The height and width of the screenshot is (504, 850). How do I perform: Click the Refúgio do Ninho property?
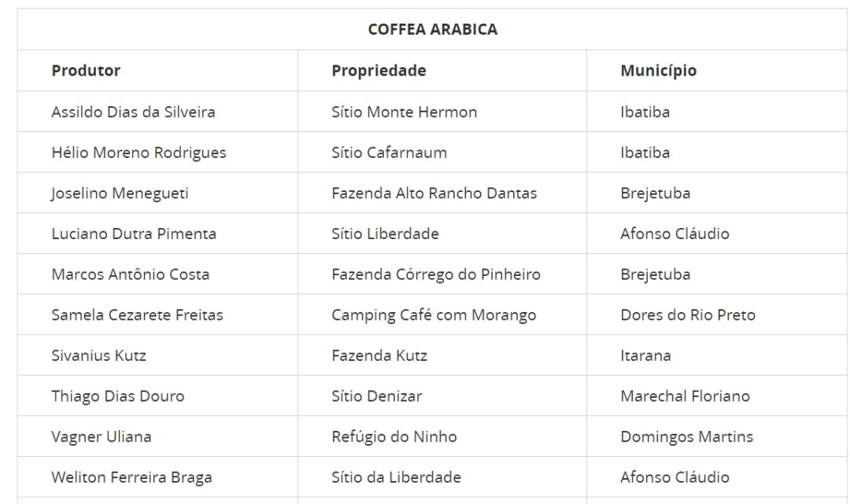click(x=394, y=437)
